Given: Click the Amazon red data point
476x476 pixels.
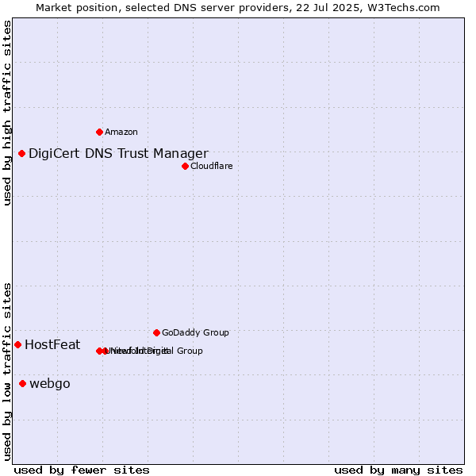Looking at the screenshot, I should tap(99, 132).
